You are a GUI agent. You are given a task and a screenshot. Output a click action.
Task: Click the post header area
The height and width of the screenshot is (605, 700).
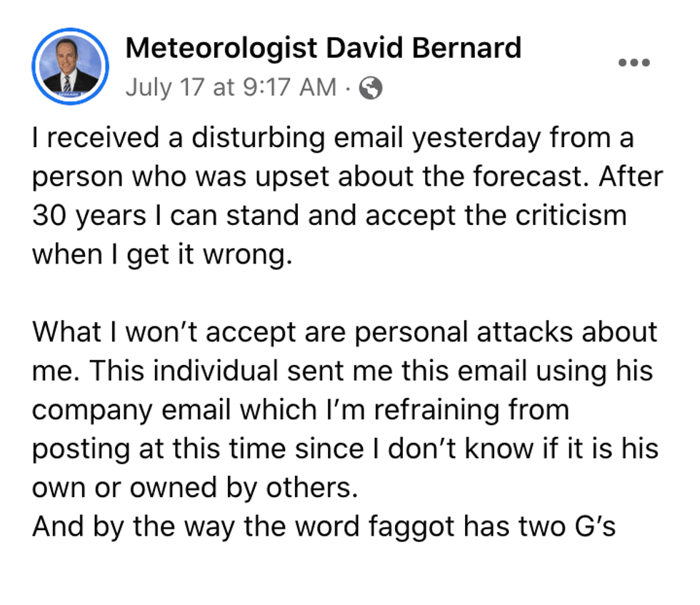(x=321, y=64)
